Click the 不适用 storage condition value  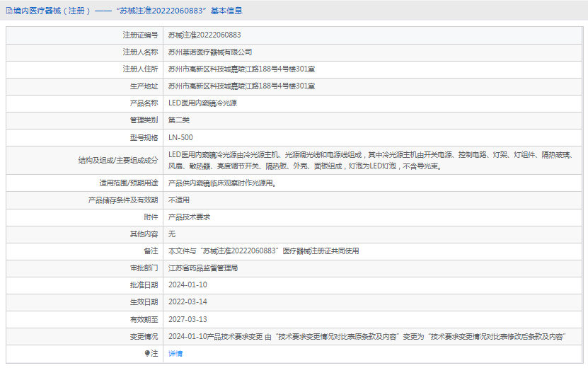click(179, 200)
